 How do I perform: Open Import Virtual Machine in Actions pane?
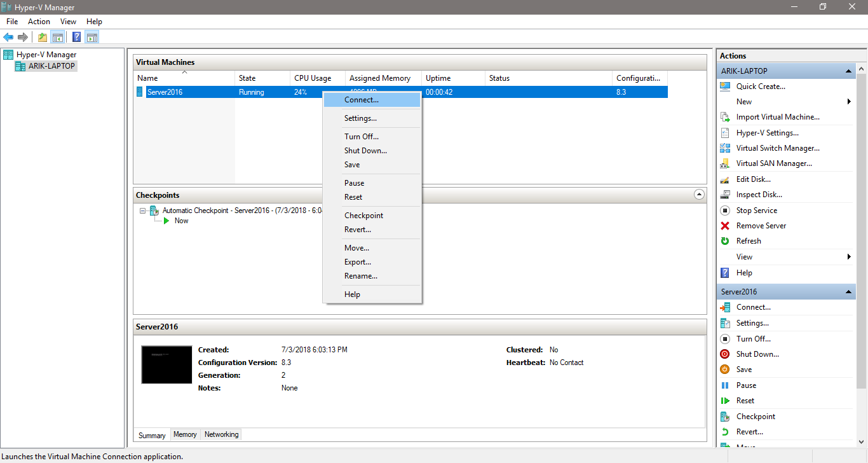click(778, 117)
